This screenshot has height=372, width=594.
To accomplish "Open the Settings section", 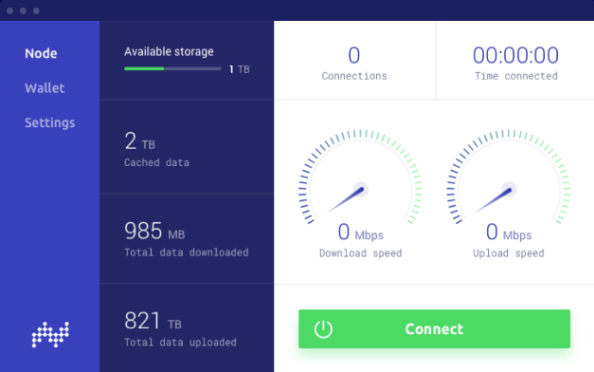I will click(50, 123).
